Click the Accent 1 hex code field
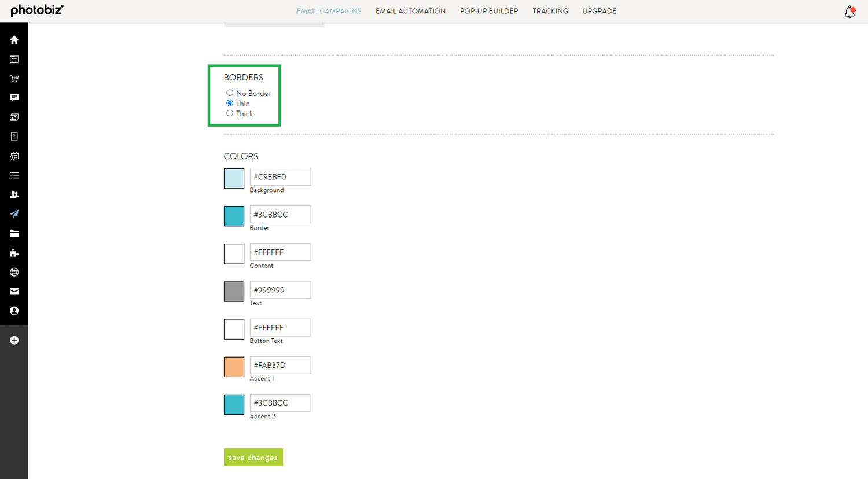This screenshot has width=868, height=479. click(280, 365)
